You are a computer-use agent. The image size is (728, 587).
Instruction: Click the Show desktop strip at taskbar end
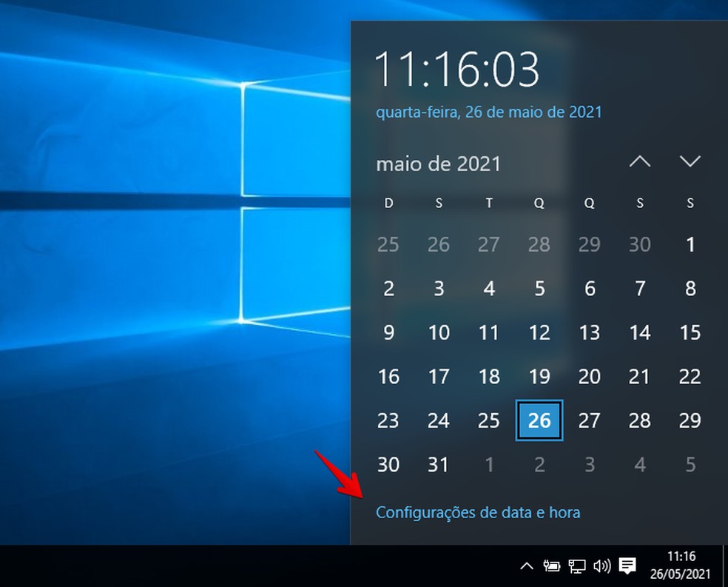725,566
